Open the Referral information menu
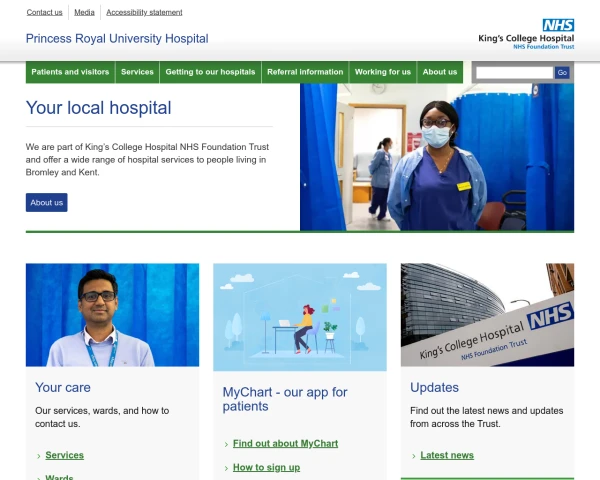600x480 pixels. [x=305, y=72]
